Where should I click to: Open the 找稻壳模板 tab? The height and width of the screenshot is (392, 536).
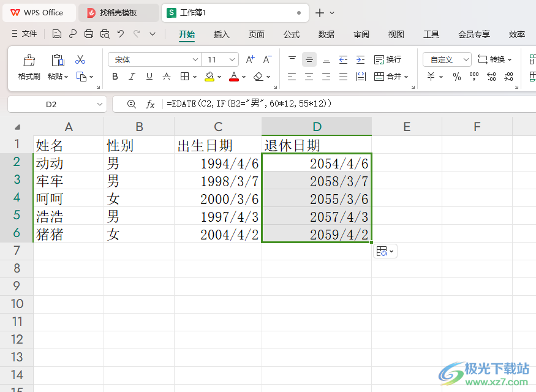pyautogui.click(x=118, y=13)
